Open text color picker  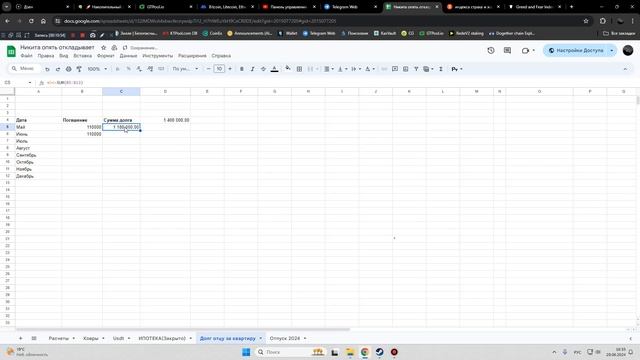click(275, 69)
